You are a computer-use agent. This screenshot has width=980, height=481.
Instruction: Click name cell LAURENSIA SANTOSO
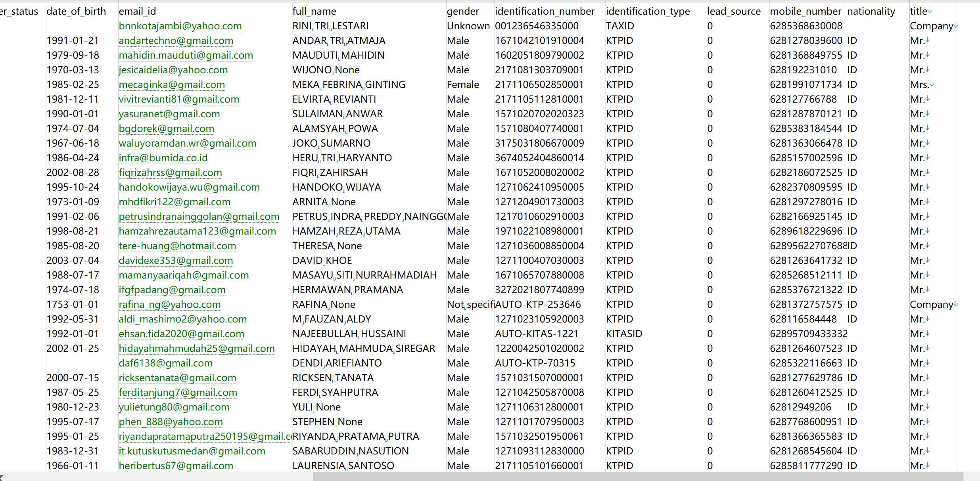pos(343,466)
